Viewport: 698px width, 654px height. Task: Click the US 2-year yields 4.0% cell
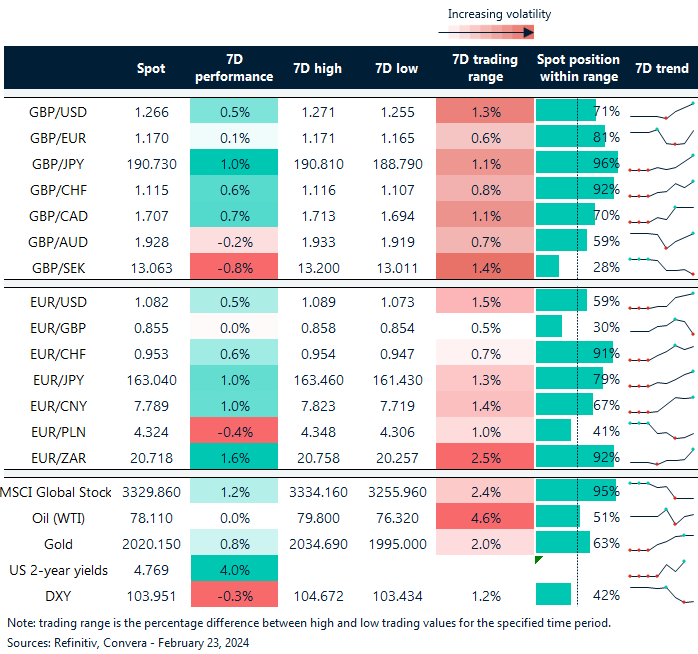(234, 569)
